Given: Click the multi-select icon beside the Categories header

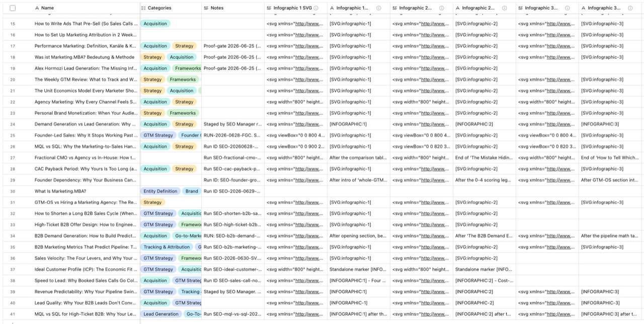Looking at the screenshot, I should pyautogui.click(x=143, y=8).
